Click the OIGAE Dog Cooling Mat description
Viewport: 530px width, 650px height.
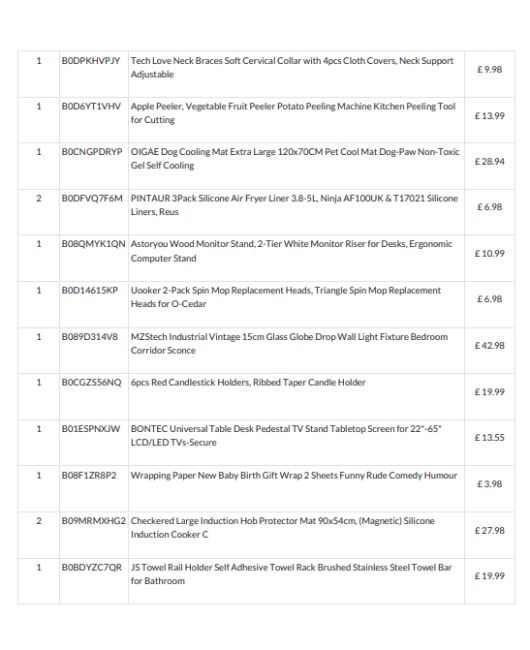click(x=295, y=158)
